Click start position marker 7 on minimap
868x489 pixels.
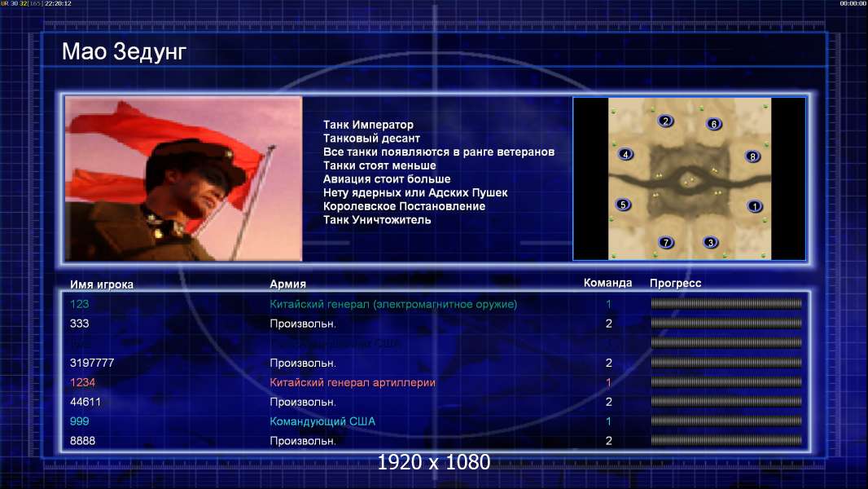[x=666, y=242]
